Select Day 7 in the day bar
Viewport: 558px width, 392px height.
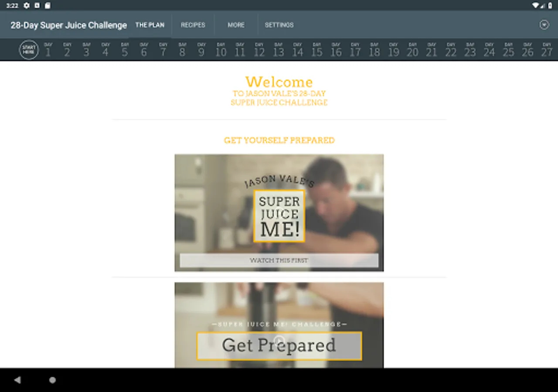coord(163,50)
